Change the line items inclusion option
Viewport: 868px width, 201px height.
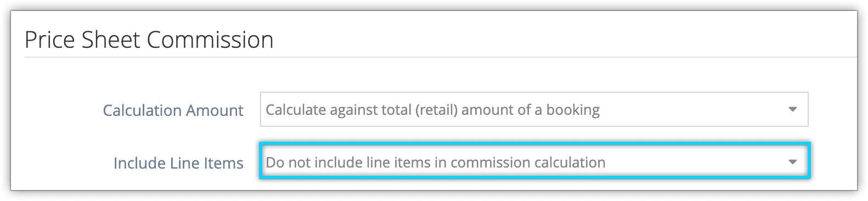[534, 162]
